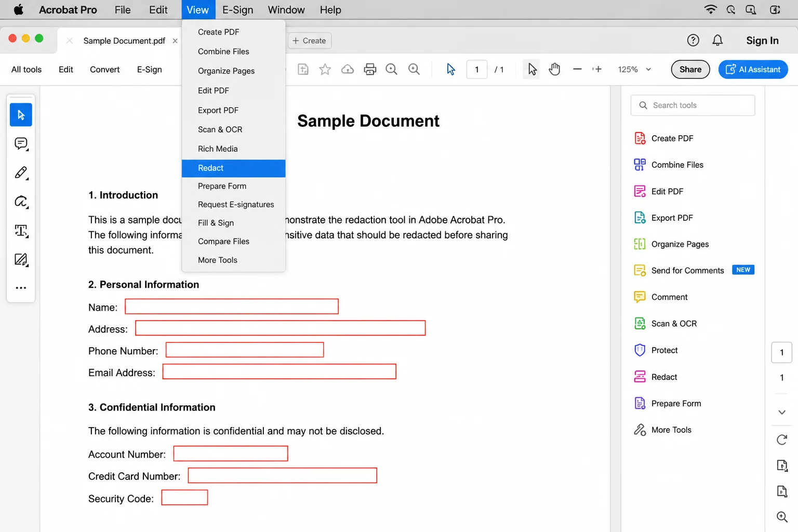Click the zoom out minus button
The image size is (798, 532).
pos(577,69)
